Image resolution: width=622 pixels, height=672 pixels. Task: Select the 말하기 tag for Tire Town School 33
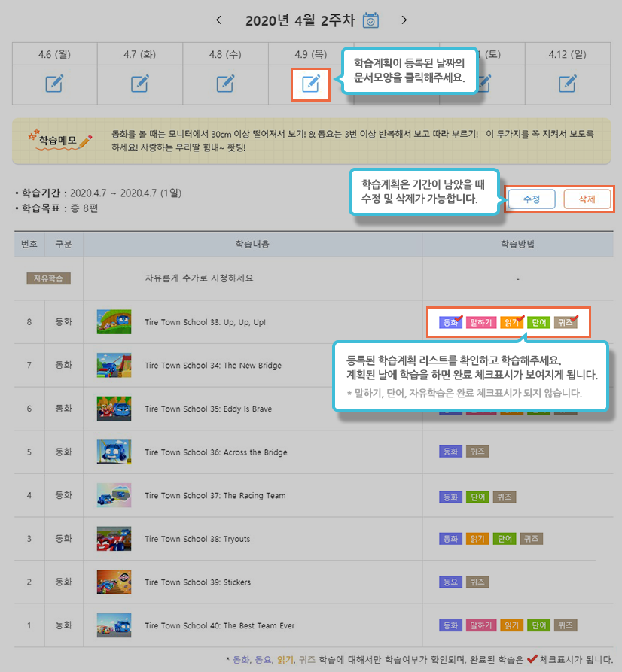pyautogui.click(x=480, y=322)
